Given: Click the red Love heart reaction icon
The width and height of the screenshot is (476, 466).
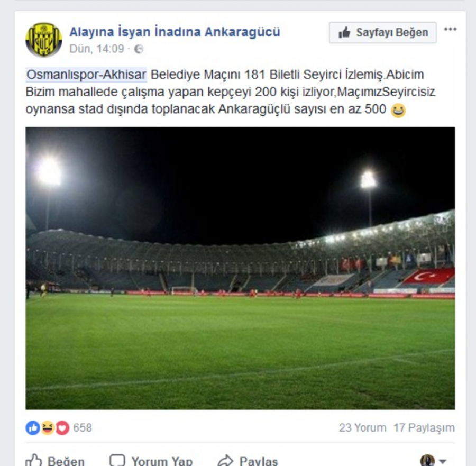Looking at the screenshot, I should tap(62, 428).
